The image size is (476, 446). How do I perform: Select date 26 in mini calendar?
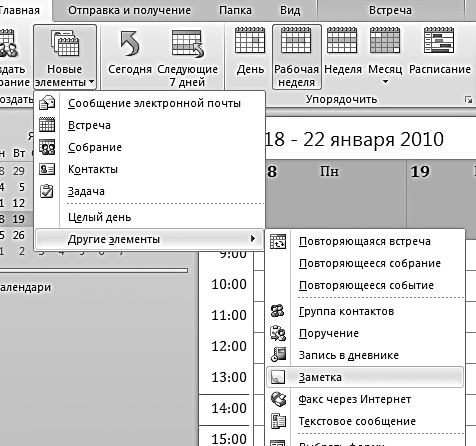tap(19, 235)
